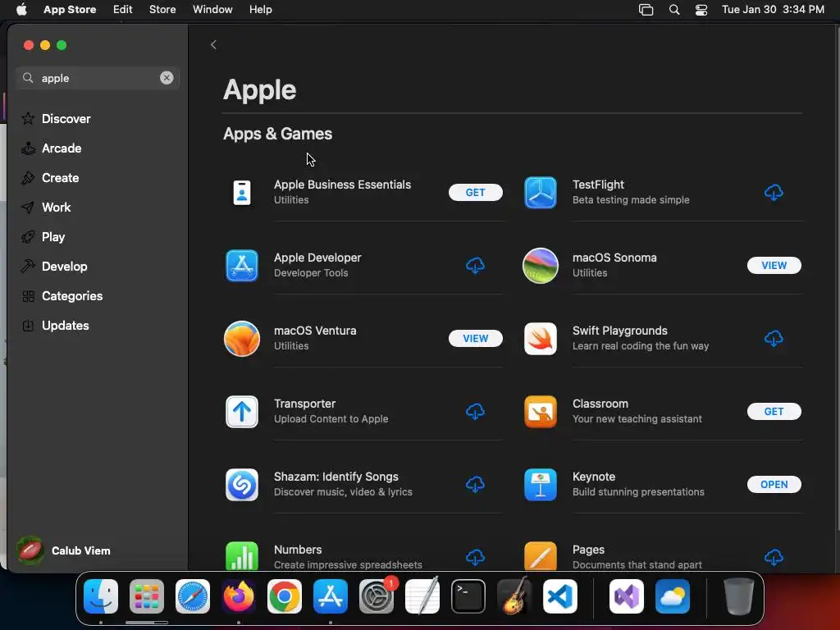Viewport: 840px width, 630px height.
Task: Get the Classroom app
Action: point(774,412)
